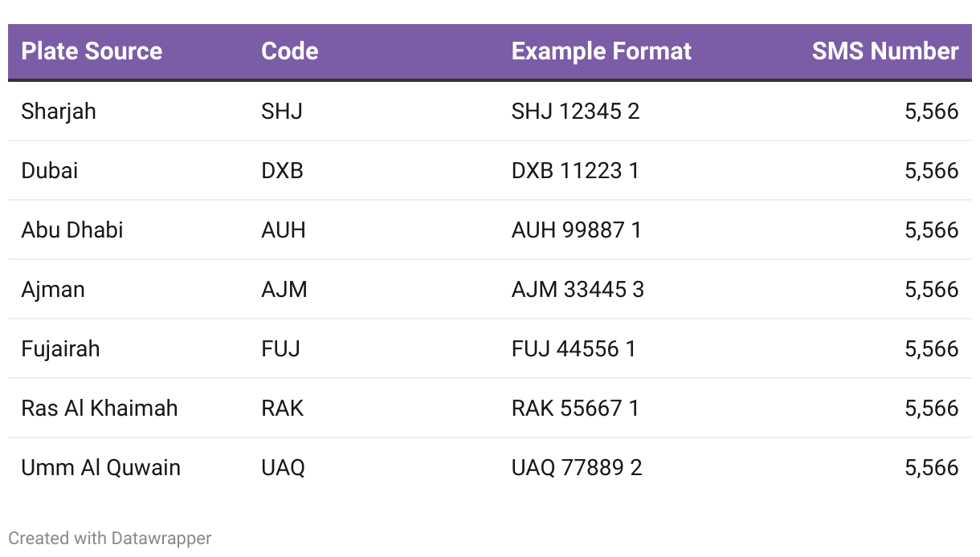The height and width of the screenshot is (557, 980).
Task: Click the UAQ 77889 2 example format
Action: 577,467
